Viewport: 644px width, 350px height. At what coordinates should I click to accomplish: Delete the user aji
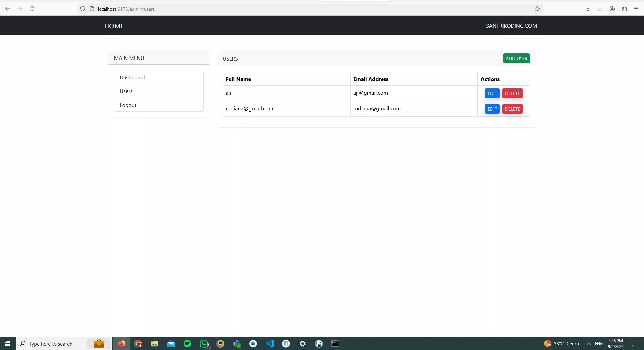pyautogui.click(x=512, y=93)
